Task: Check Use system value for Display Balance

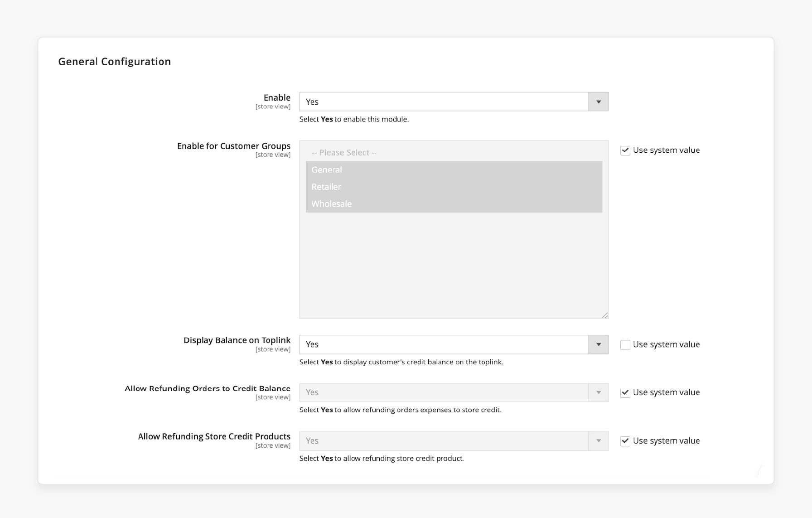Action: pyautogui.click(x=625, y=345)
